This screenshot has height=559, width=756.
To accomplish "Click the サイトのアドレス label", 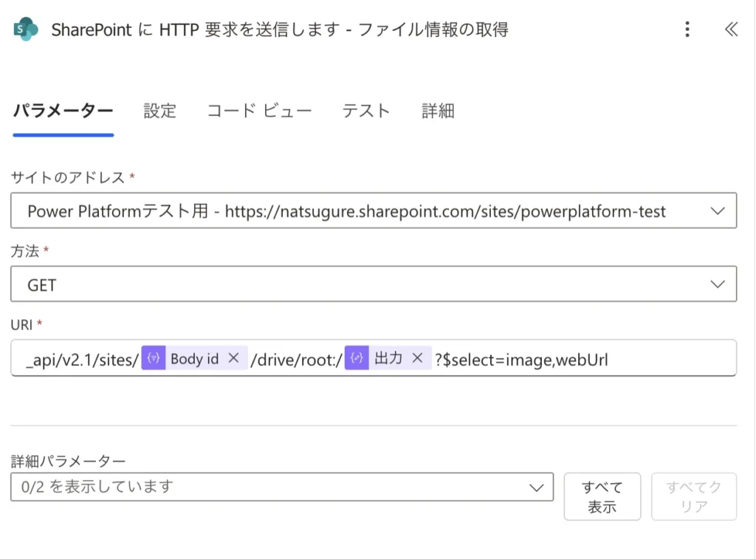I will tap(68, 177).
